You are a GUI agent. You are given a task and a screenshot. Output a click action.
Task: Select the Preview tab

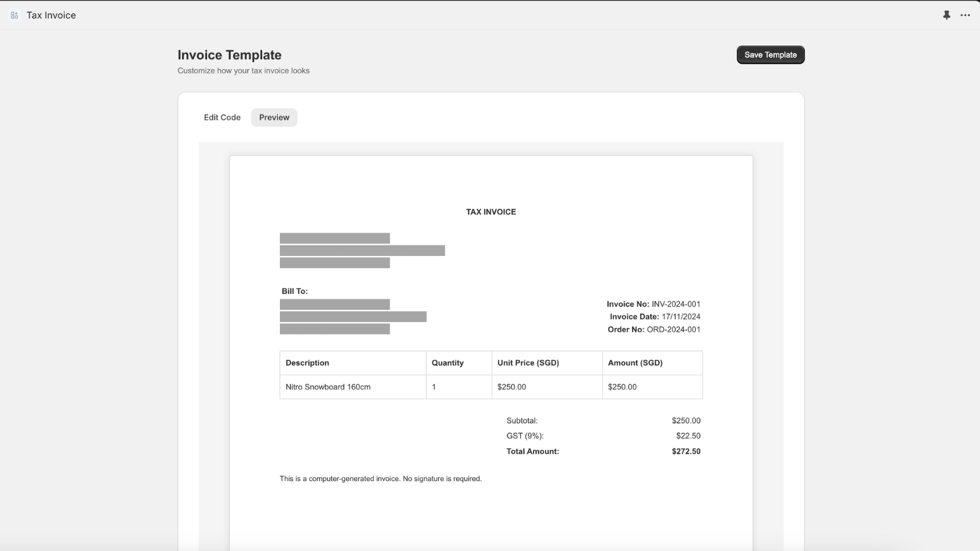tap(274, 117)
